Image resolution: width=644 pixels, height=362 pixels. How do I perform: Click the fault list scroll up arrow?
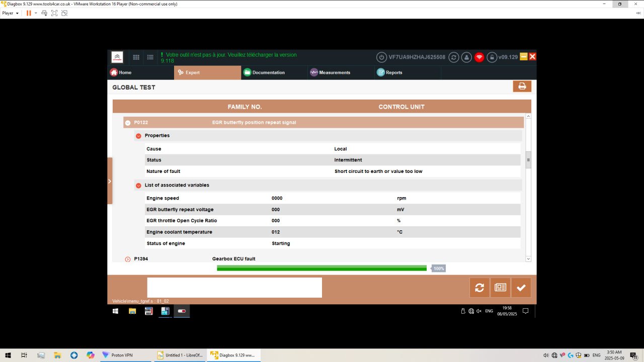(528, 116)
